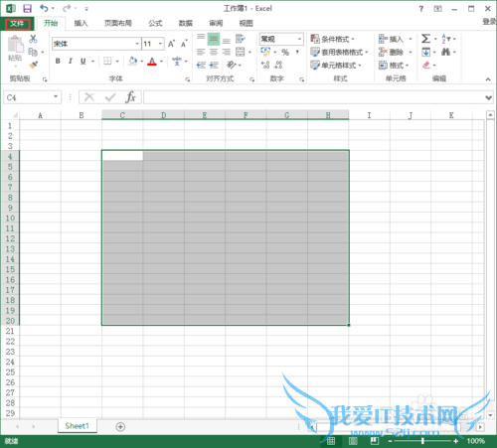Toggle Underline formatting
This screenshot has height=448, width=497.
pyautogui.click(x=83, y=61)
